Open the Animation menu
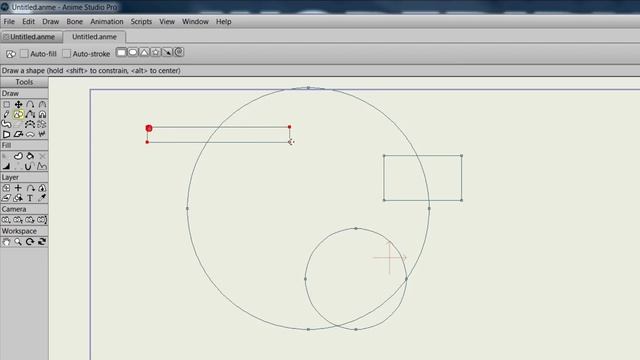 [107, 22]
